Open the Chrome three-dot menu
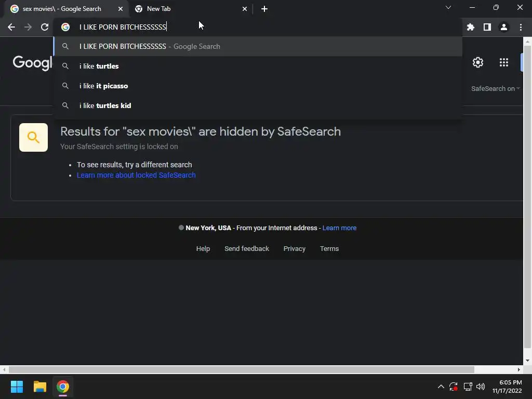 coord(521,27)
